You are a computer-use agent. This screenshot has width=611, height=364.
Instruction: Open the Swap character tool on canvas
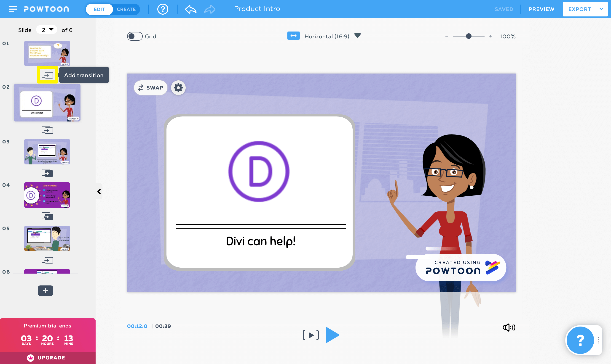[x=150, y=87]
